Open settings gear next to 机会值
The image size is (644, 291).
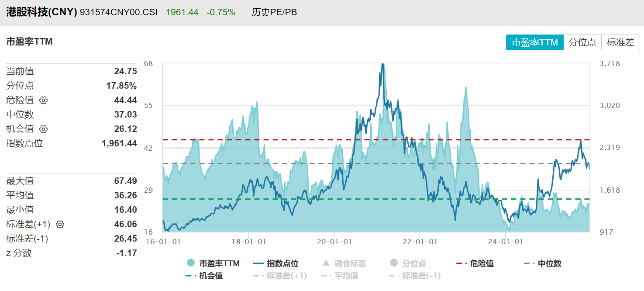(43, 129)
